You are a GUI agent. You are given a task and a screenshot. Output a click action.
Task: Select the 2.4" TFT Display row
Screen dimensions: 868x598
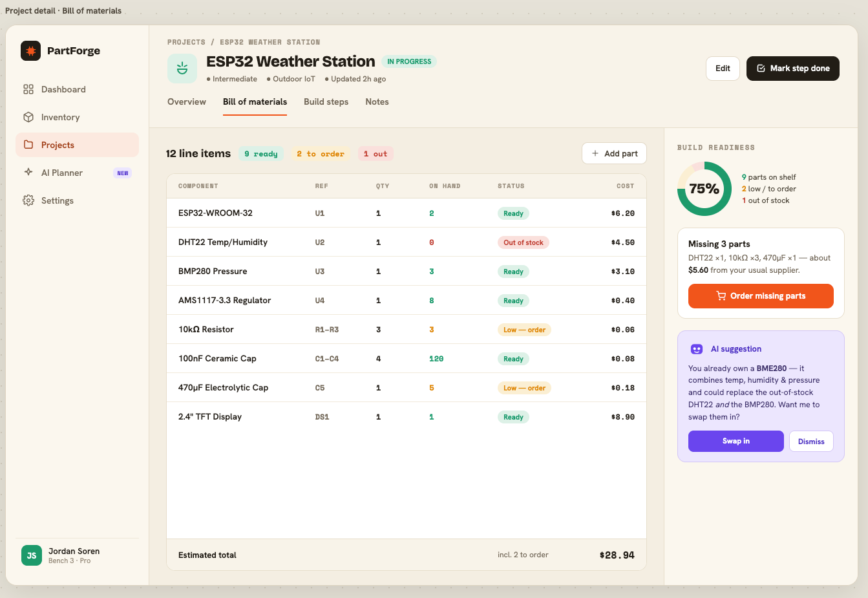pyautogui.click(x=407, y=416)
